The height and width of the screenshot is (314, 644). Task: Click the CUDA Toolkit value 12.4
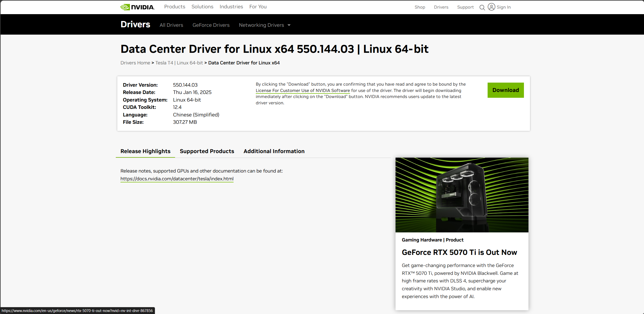177,107
